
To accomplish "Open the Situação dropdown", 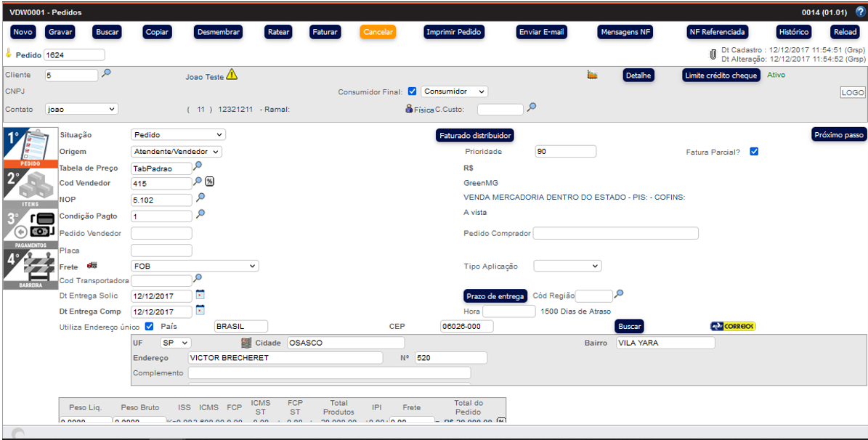I will click(x=178, y=135).
